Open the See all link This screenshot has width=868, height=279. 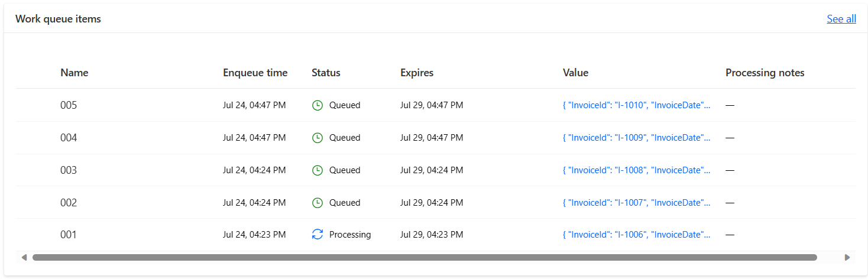coord(841,19)
